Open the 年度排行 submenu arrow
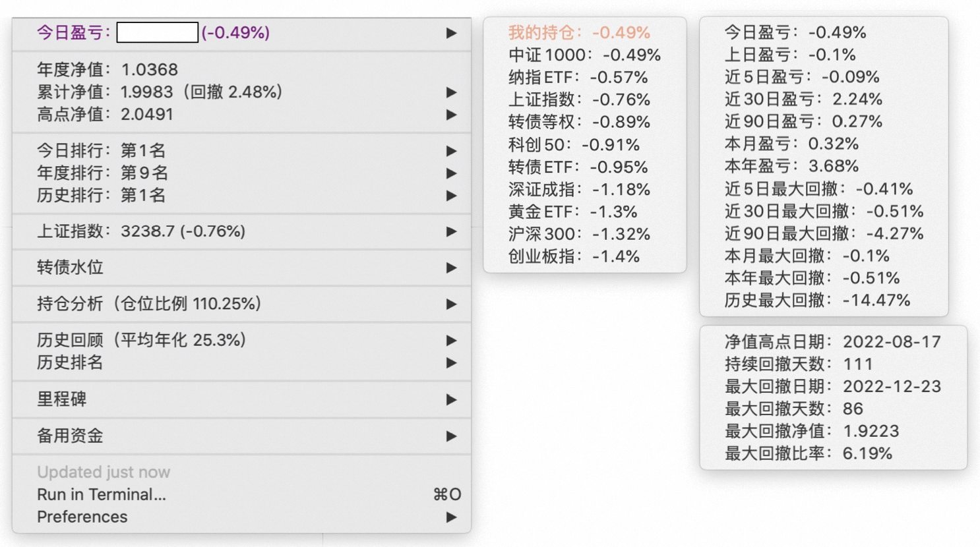Image resolution: width=980 pixels, height=547 pixels. point(451,173)
